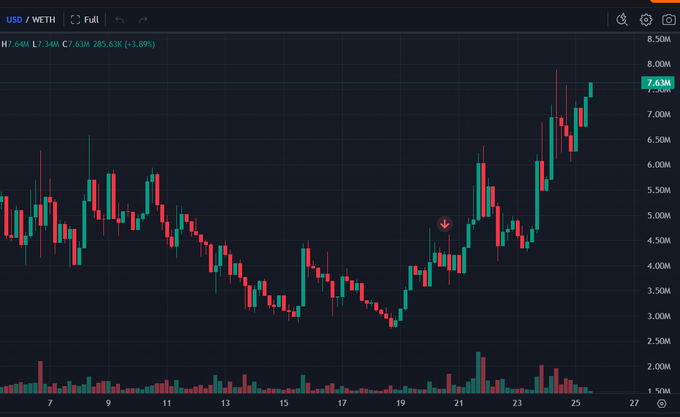Take a chart snapshot with camera icon
Image resolution: width=680 pixels, height=417 pixels.
(669, 20)
